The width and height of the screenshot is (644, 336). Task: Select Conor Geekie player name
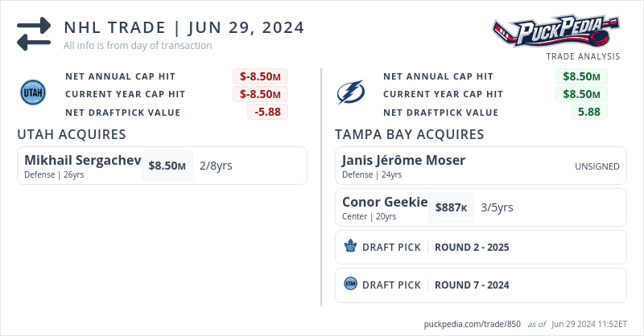coord(385,202)
